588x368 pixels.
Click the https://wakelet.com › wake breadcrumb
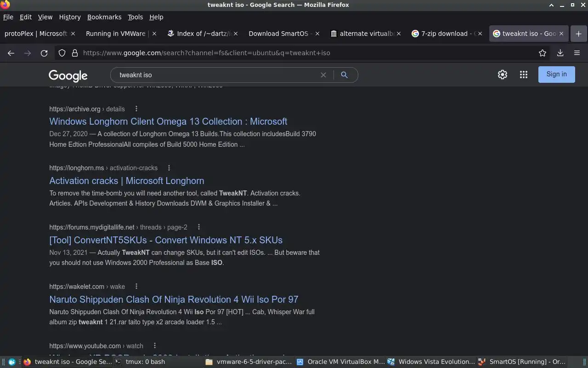(x=87, y=287)
